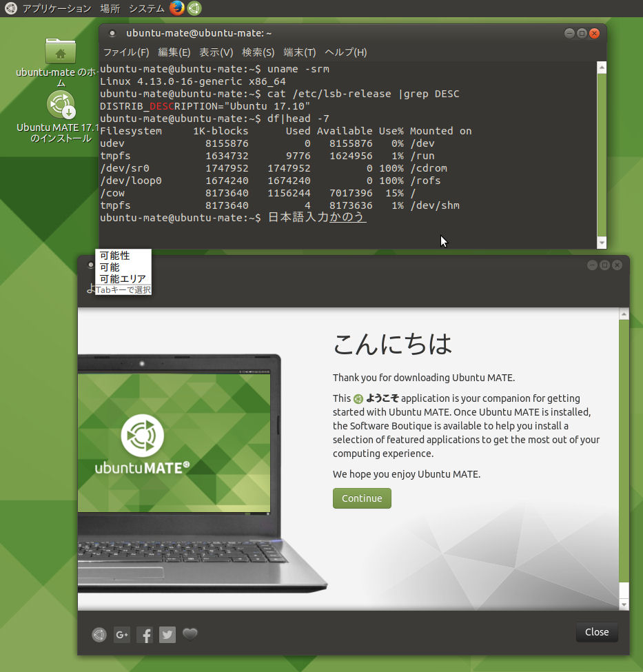Launch Ubuntu MATE Welcome icon in top panel
The image size is (643, 672).
click(194, 8)
